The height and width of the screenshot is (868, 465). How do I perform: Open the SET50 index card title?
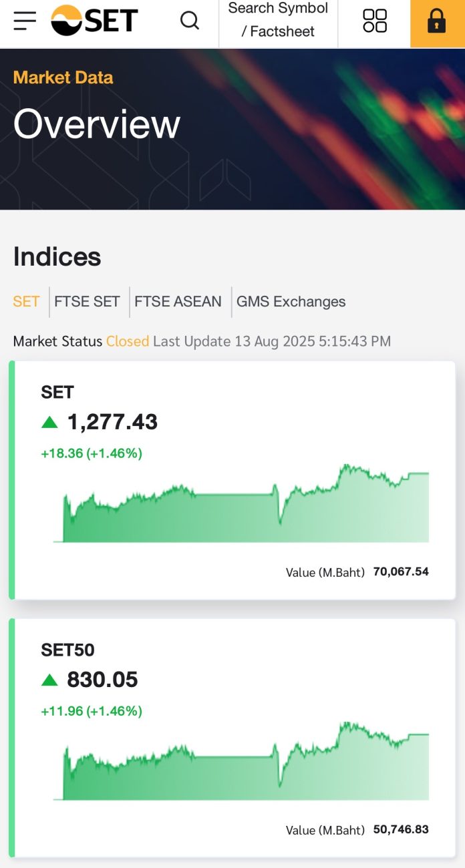click(x=67, y=650)
